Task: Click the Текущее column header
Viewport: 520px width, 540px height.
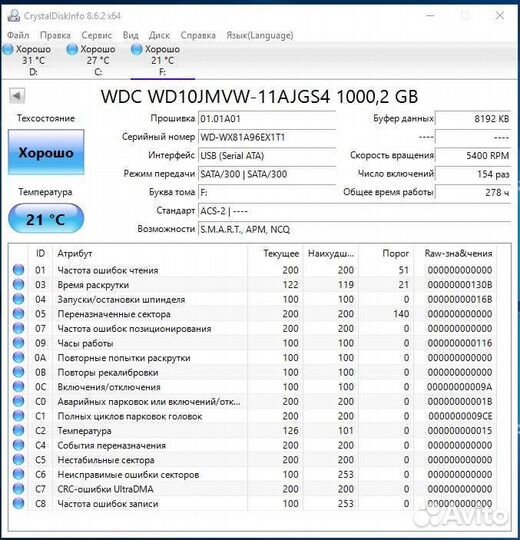Action: [275, 253]
